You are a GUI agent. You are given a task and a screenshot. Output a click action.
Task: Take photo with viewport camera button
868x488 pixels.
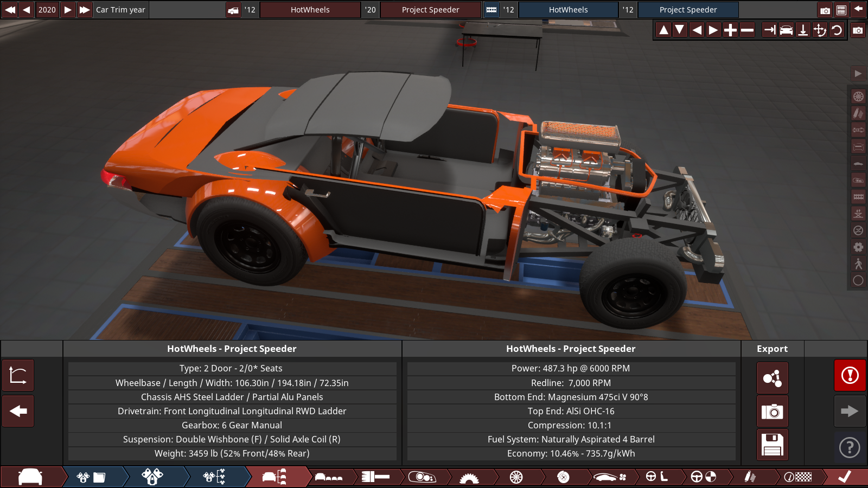point(858,30)
